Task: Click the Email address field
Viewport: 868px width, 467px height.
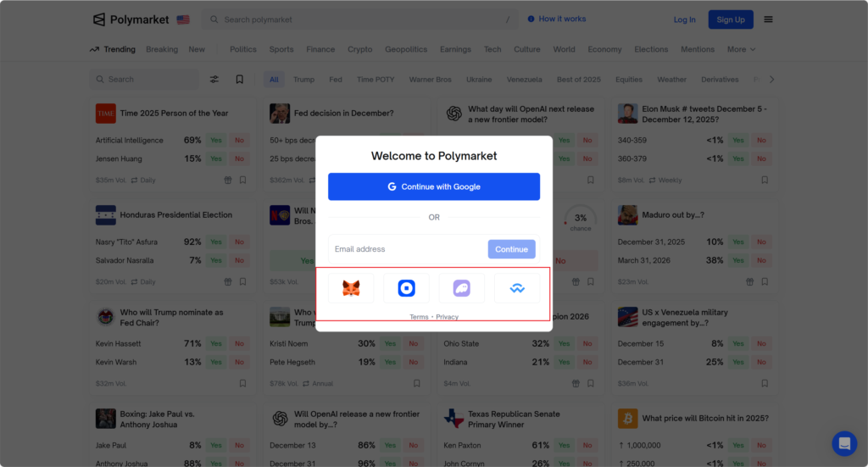Action: tap(407, 249)
